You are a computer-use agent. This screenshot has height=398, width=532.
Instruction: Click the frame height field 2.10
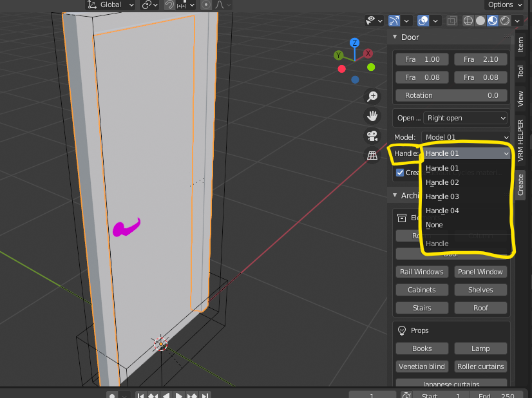coord(480,59)
